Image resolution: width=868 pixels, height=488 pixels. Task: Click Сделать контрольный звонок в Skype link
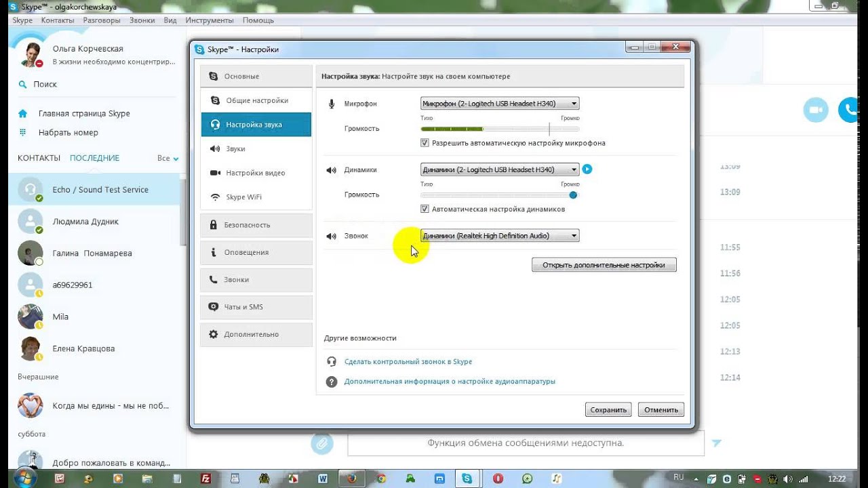pos(408,362)
